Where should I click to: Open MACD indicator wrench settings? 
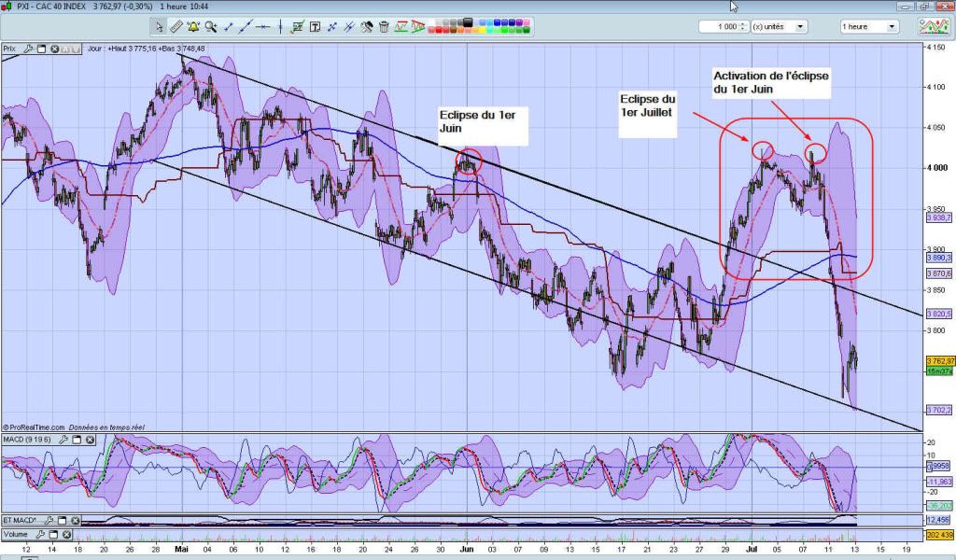pos(64,440)
